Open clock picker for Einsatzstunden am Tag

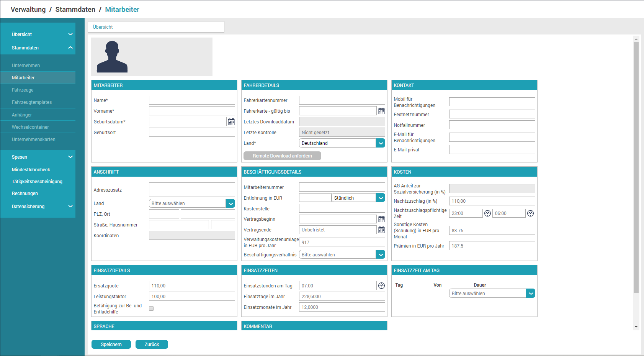pyautogui.click(x=381, y=285)
